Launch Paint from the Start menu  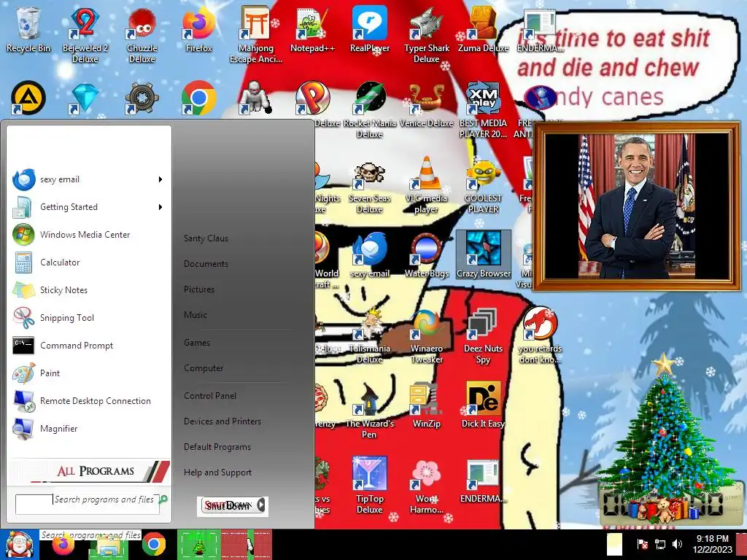(x=88, y=373)
